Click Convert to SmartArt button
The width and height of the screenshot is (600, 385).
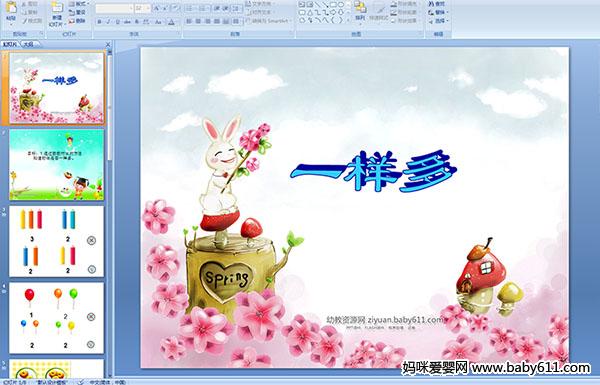tap(268, 21)
